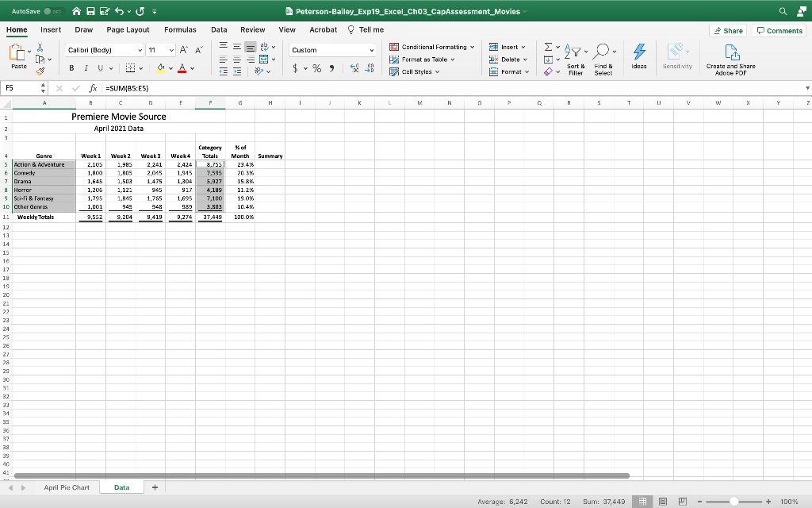Increase indent
Image resolution: width=812 pixels, height=508 pixels.
pyautogui.click(x=237, y=71)
